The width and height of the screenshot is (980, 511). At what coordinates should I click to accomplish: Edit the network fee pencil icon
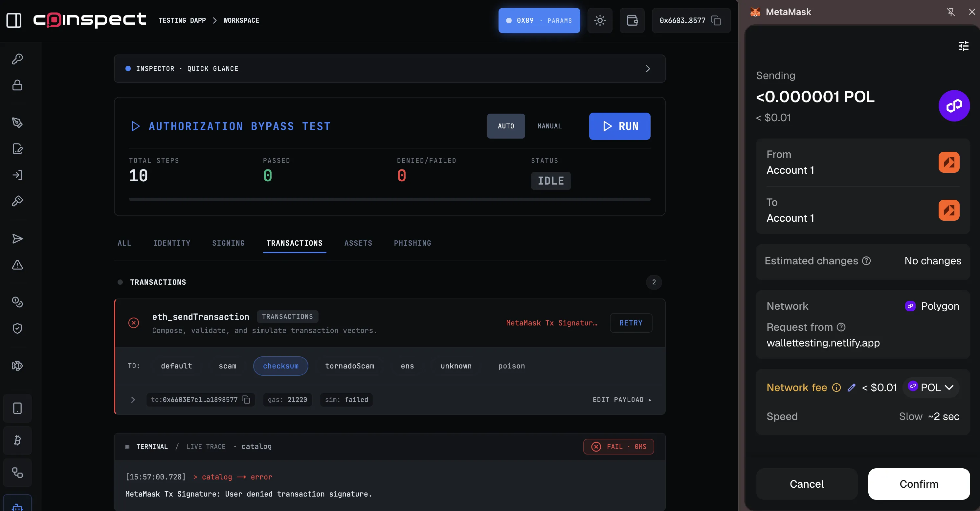851,388
